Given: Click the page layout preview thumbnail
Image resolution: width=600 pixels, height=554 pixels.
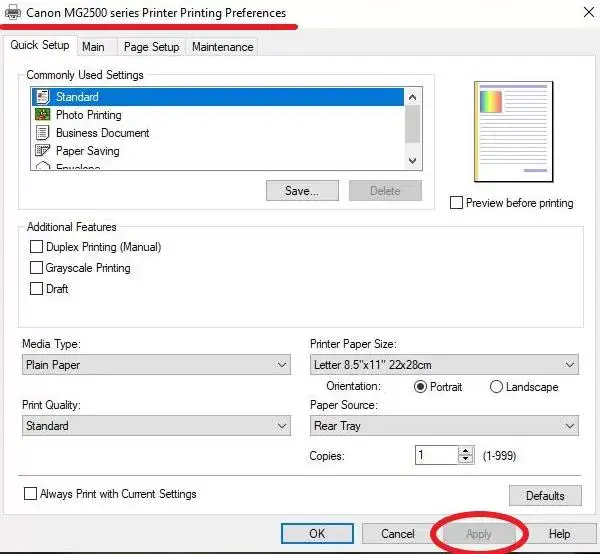Looking at the screenshot, I should pos(514,132).
